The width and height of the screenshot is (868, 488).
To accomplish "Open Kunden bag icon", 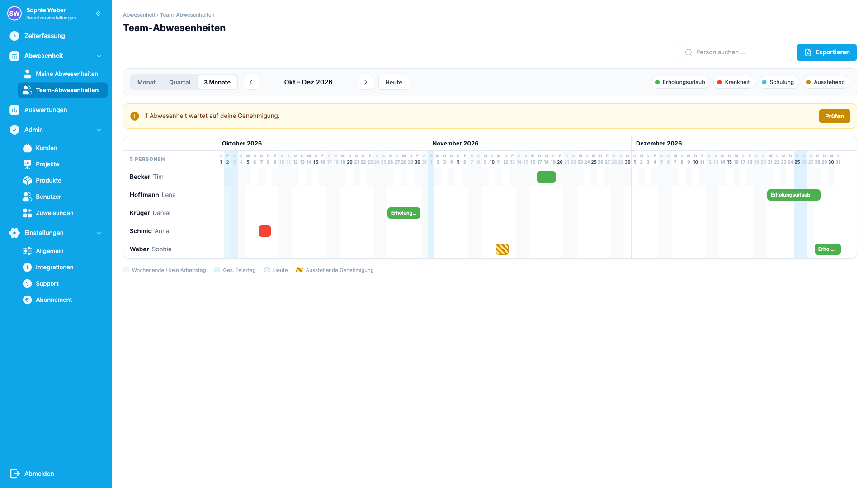I will (28, 148).
